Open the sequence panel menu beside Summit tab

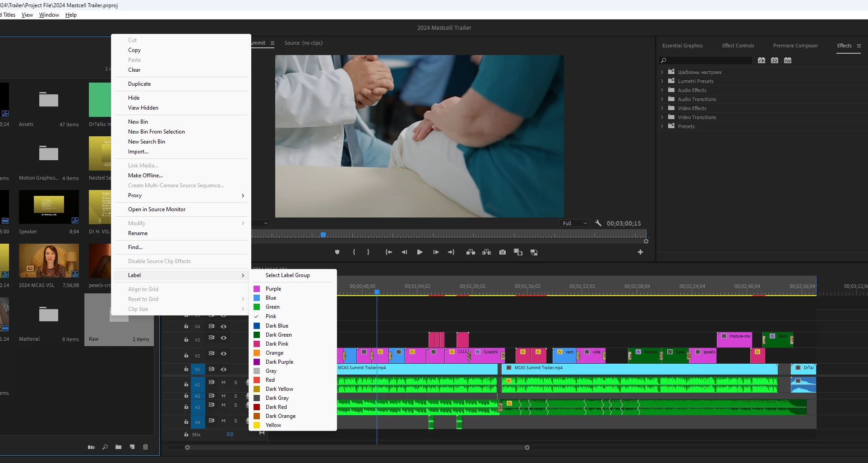tap(272, 43)
